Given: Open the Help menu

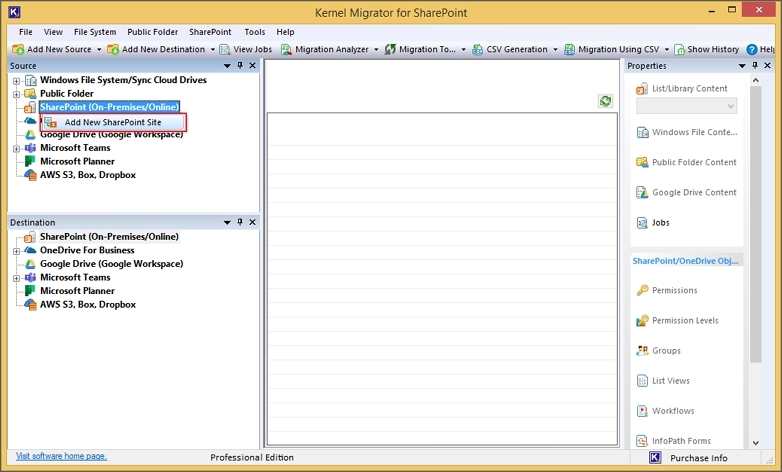Looking at the screenshot, I should coord(285,32).
